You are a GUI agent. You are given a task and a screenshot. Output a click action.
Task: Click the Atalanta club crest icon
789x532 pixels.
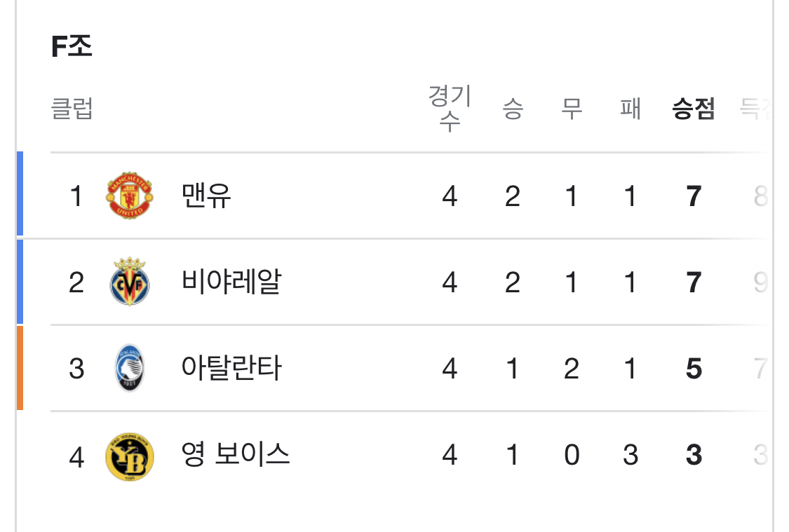129,368
